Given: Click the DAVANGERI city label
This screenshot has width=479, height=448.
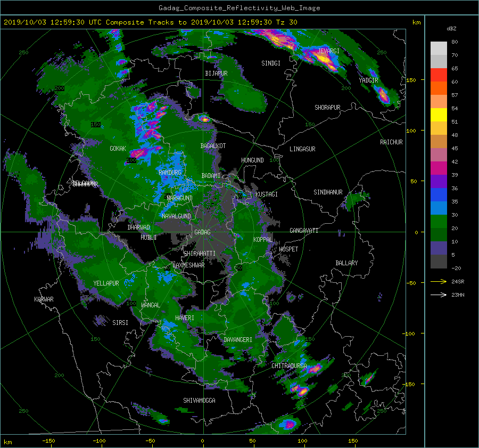Looking at the screenshot, I should coord(238,339).
